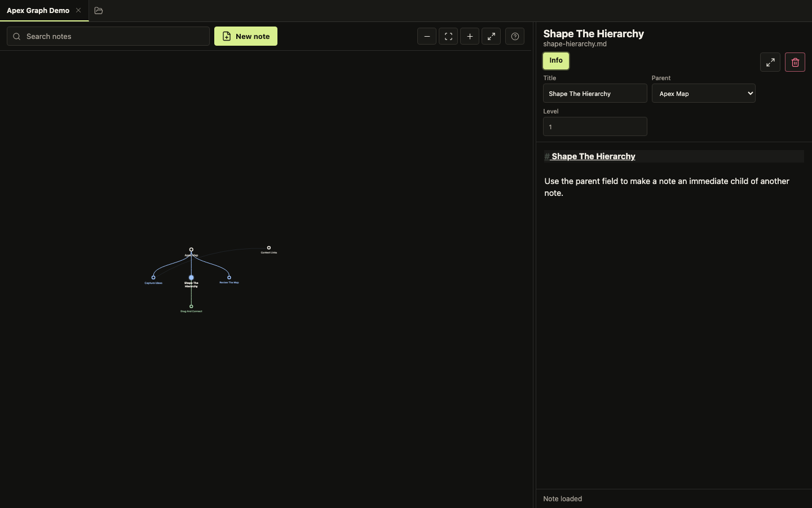Close the Apex Graph Demo tab
Viewport: 812px width, 508px height.
pyautogui.click(x=78, y=10)
